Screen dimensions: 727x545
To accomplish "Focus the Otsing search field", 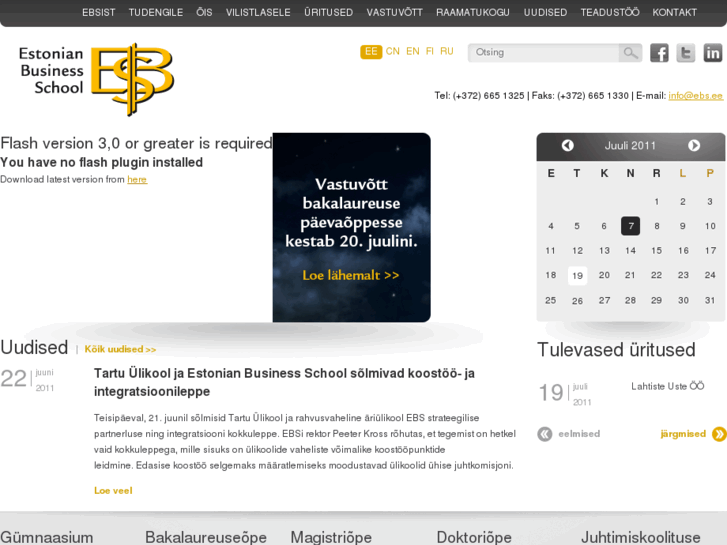I will pos(543,53).
